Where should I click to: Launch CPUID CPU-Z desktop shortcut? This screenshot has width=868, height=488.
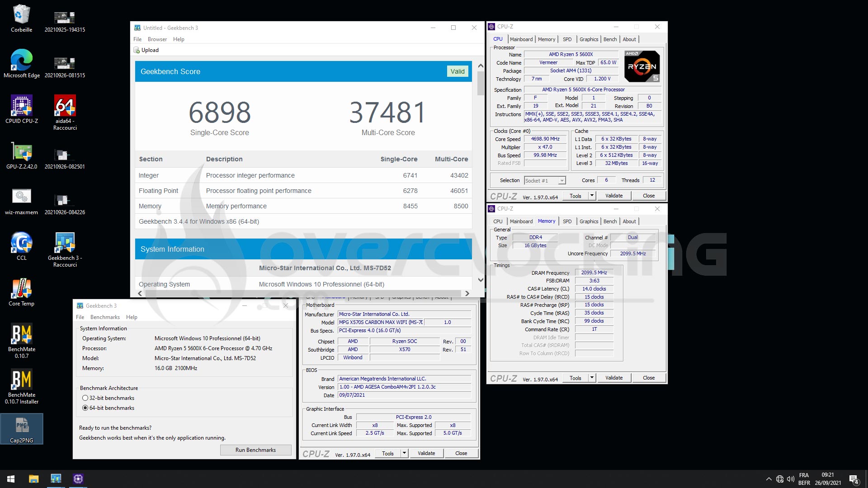21,109
